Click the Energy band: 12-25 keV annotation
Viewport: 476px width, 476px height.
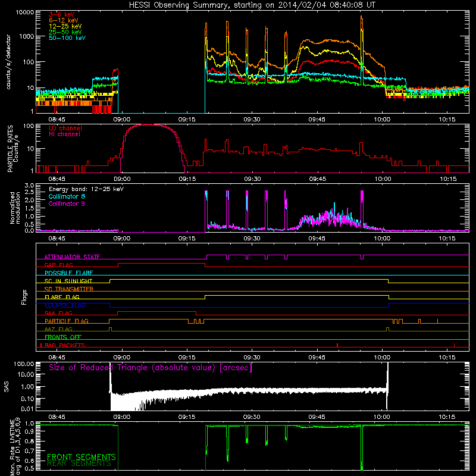point(86,189)
